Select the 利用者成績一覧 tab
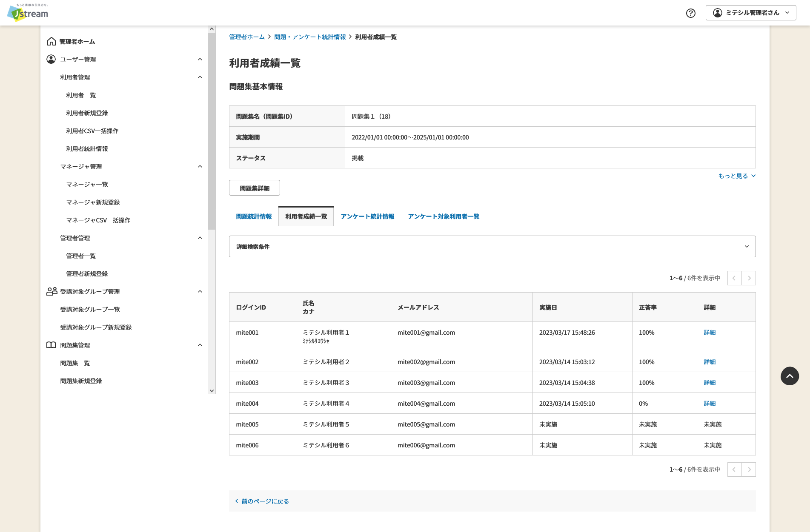The width and height of the screenshot is (810, 532). click(306, 216)
